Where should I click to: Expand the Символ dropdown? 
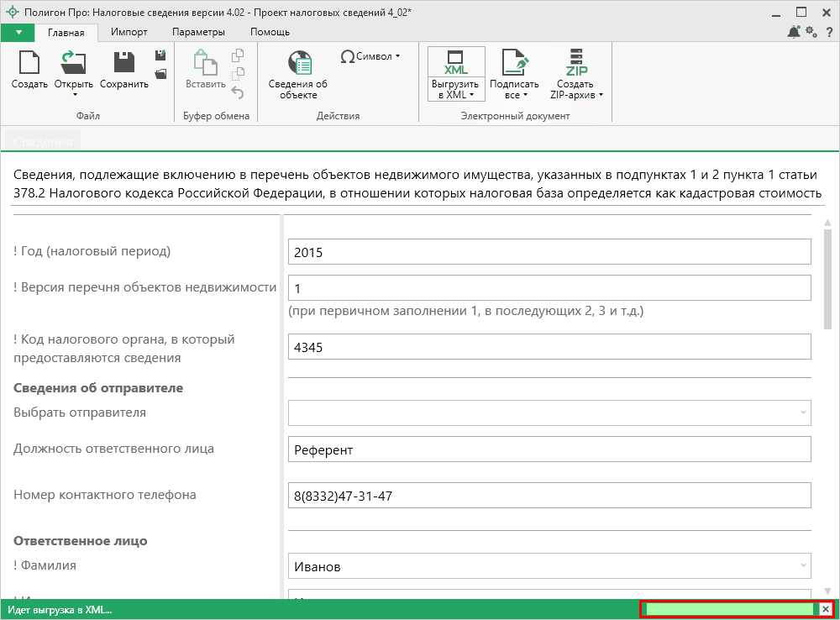[x=370, y=56]
